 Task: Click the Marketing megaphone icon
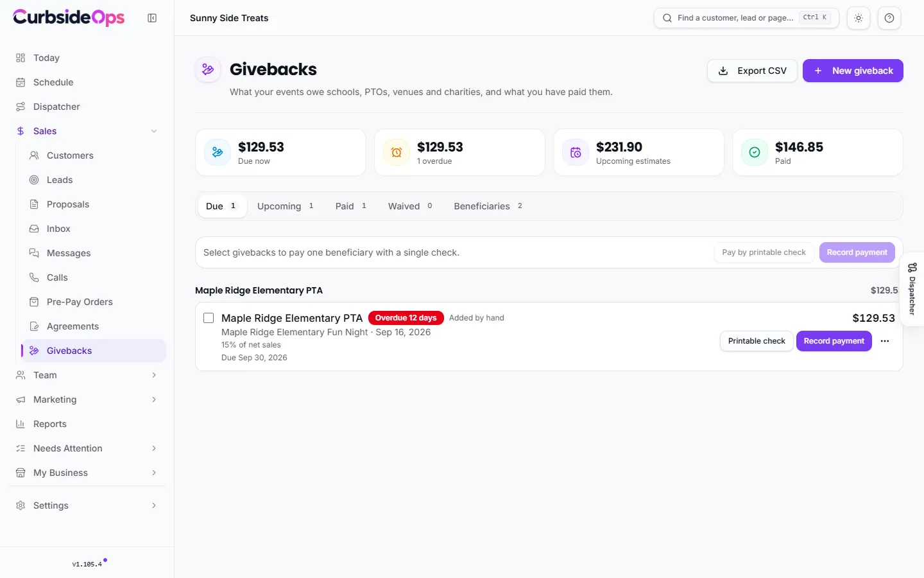(21, 399)
